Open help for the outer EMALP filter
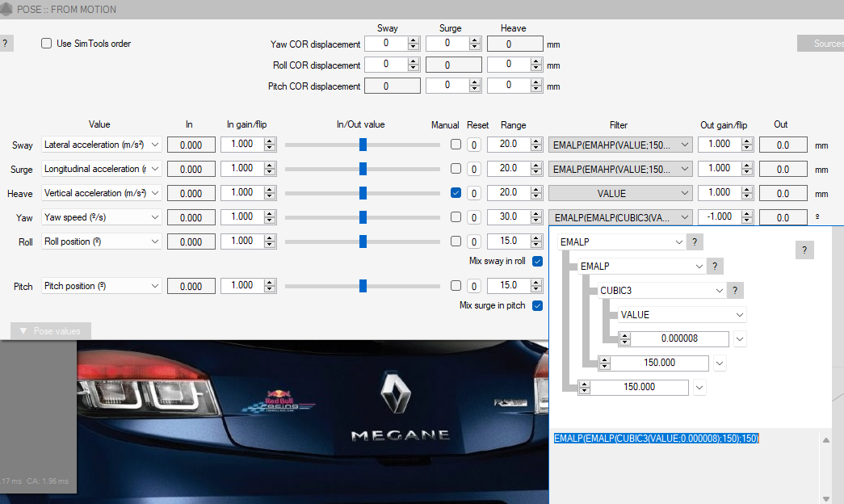Image resolution: width=844 pixels, height=504 pixels. (x=695, y=241)
